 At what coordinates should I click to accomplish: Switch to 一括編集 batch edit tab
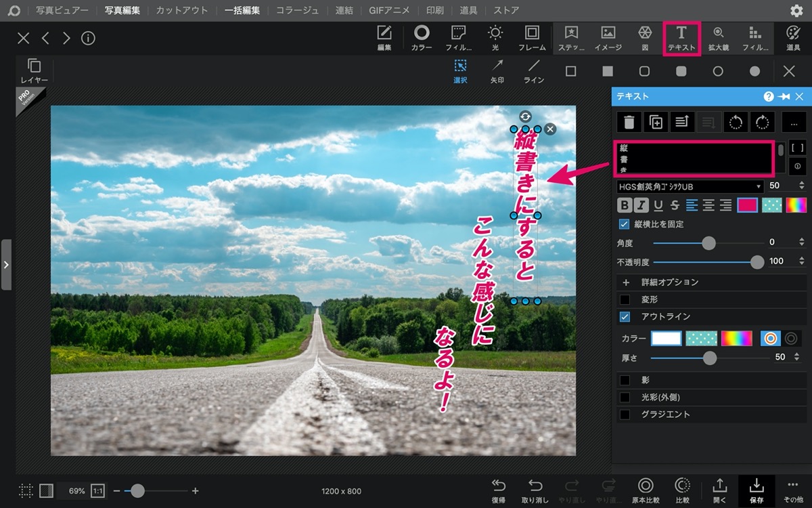coord(242,10)
